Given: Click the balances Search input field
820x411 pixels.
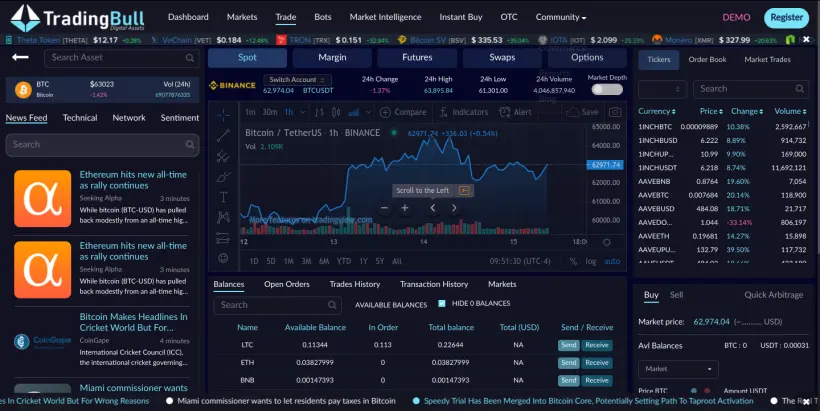Looking at the screenshot, I should click(x=277, y=305).
